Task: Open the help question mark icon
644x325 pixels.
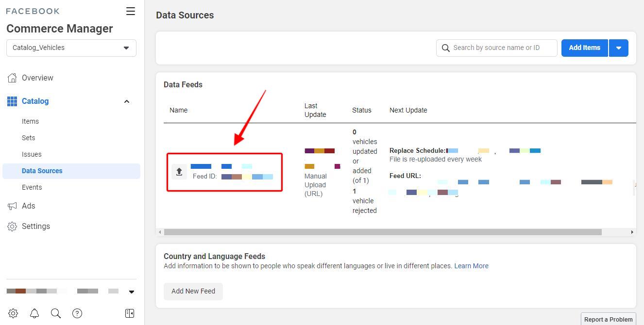Action: point(77,313)
